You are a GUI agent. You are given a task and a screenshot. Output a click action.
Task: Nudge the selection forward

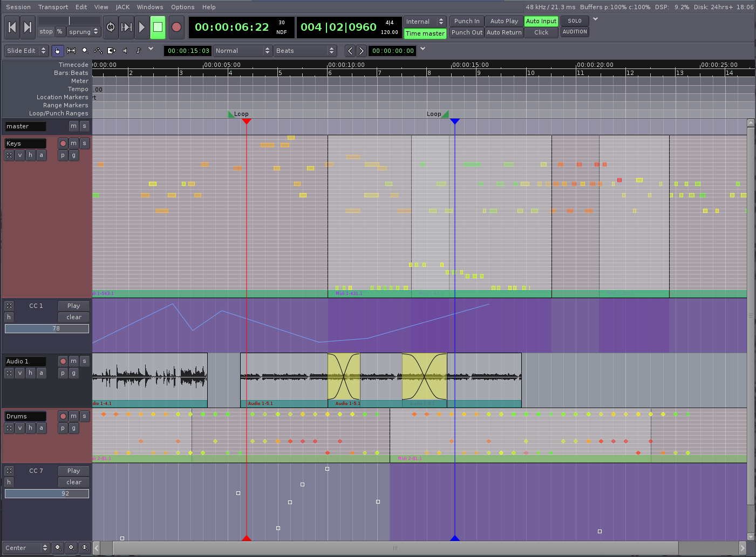362,51
